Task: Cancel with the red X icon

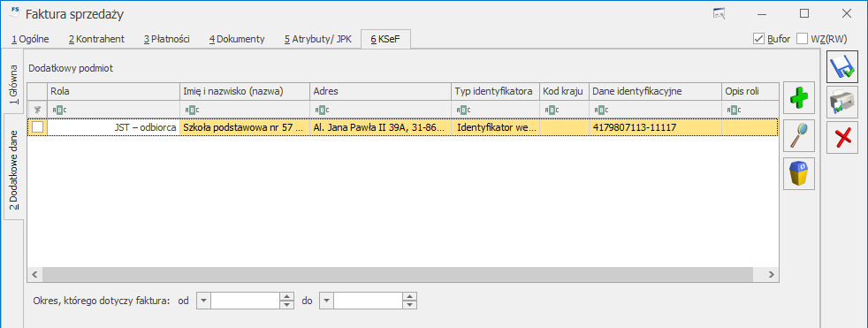Action: tap(842, 137)
